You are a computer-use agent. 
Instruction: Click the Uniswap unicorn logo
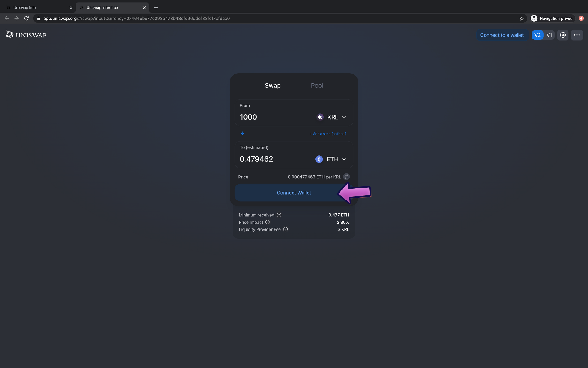(10, 34)
